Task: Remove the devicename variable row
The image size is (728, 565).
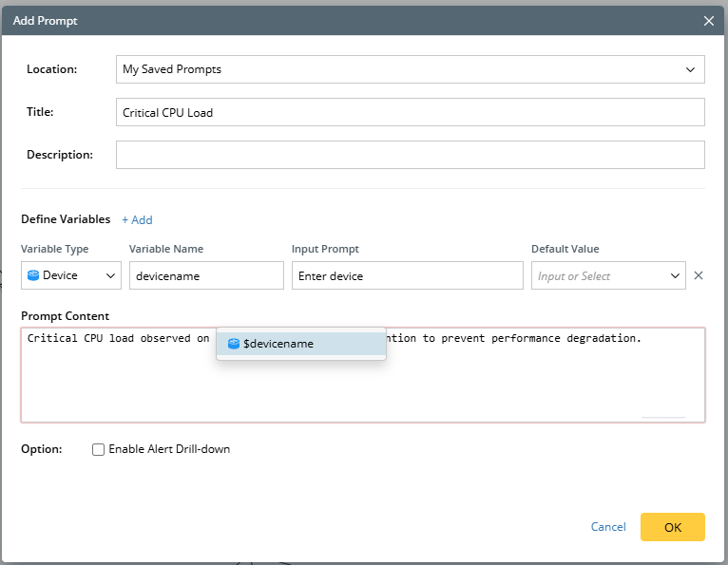Action: click(699, 276)
